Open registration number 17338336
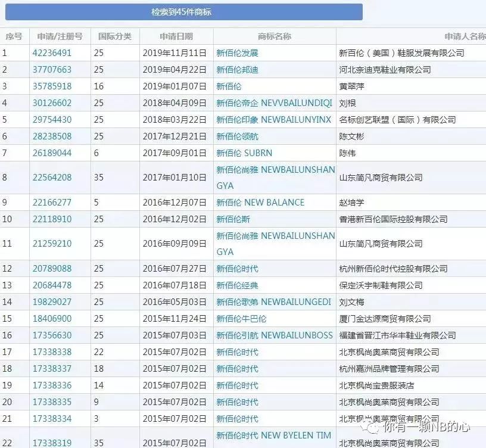The height and width of the screenshot is (448, 486). click(x=52, y=385)
